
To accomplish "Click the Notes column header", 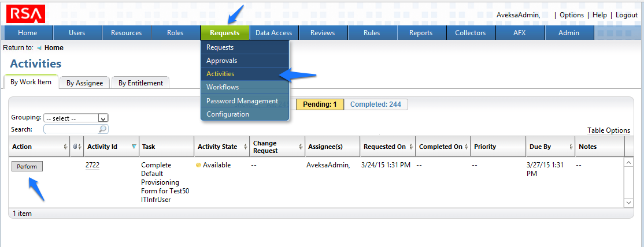I will tap(599, 147).
